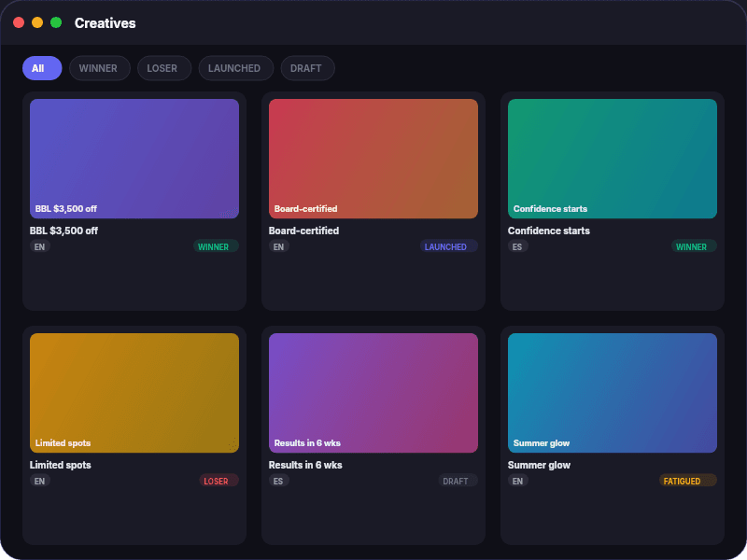Screen dimensions: 747x560
Task: Click the Summer glow card title
Action: point(540,465)
